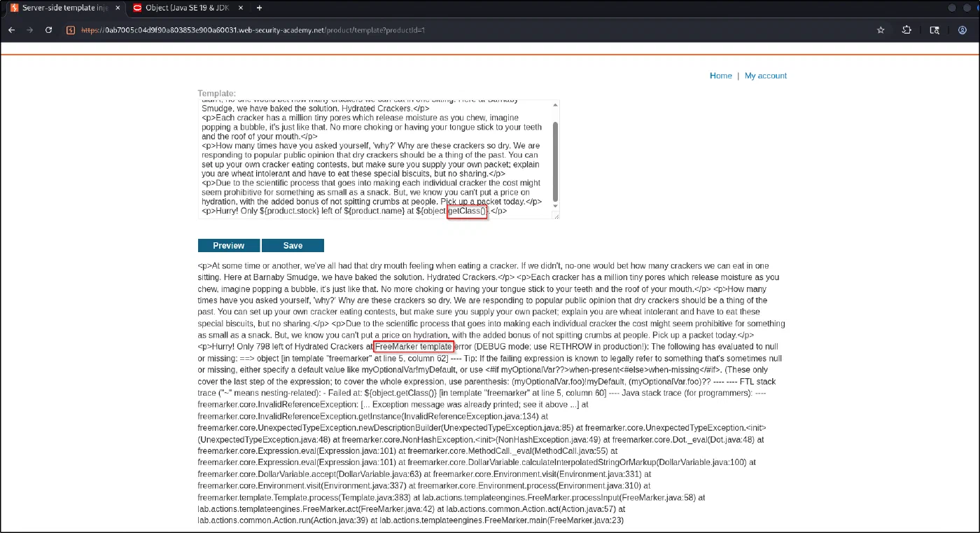Open a new tab with the plus button
The height and width of the screenshot is (533, 980).
coord(260,8)
